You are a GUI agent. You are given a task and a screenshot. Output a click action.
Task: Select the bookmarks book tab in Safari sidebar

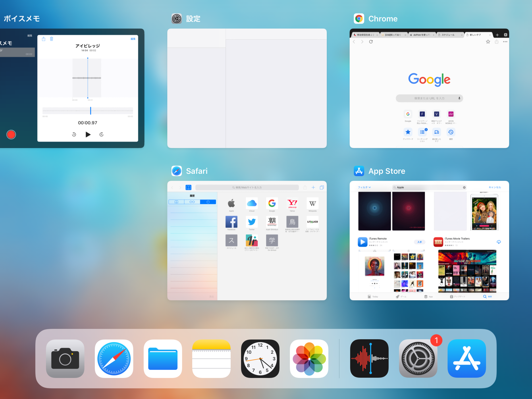tap(176, 202)
